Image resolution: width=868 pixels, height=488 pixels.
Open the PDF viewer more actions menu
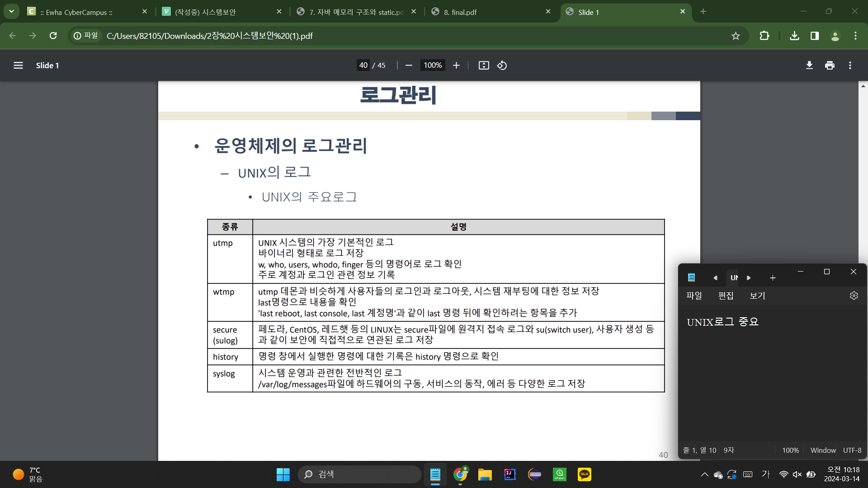pos(850,66)
